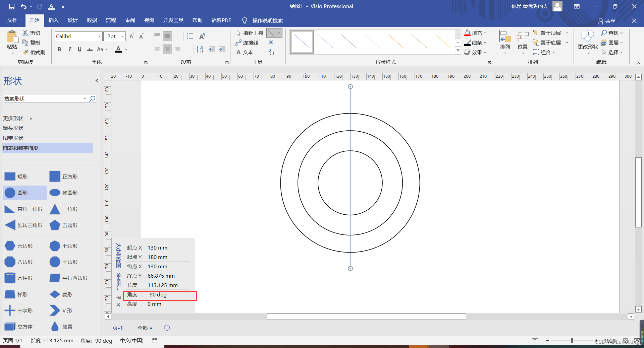
Task: Toggle center horizontal text alignment
Action: (167, 50)
